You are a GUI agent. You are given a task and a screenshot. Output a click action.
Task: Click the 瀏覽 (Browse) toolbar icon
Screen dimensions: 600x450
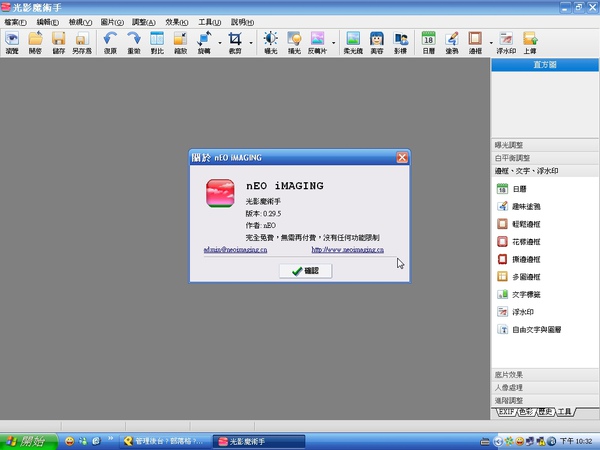click(12, 42)
